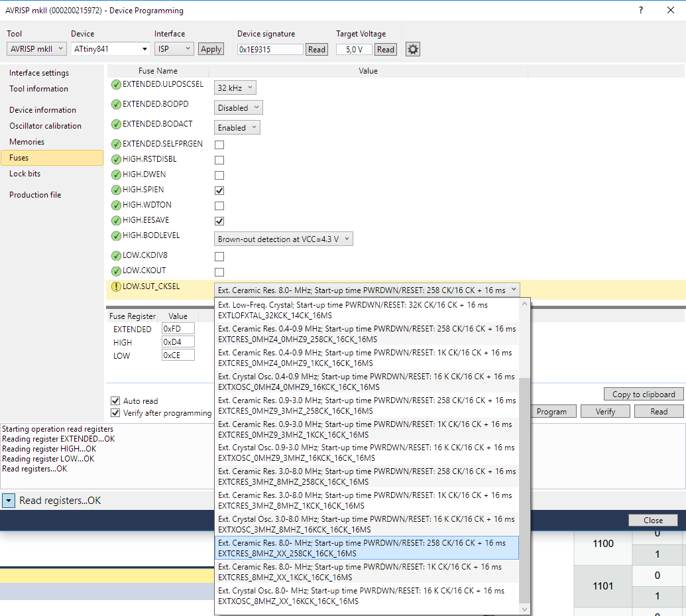The height and width of the screenshot is (616, 686).
Task: Uncheck the HIGH.EESAVE fuse
Action: (x=219, y=221)
